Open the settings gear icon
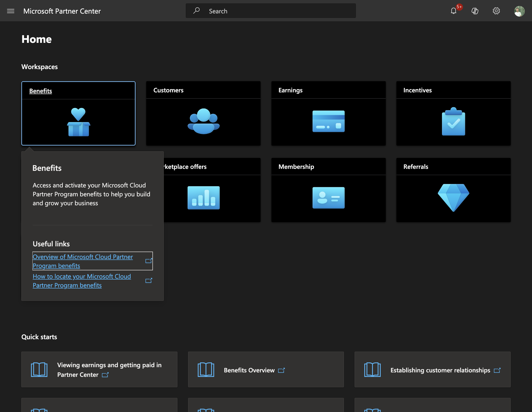 point(496,11)
